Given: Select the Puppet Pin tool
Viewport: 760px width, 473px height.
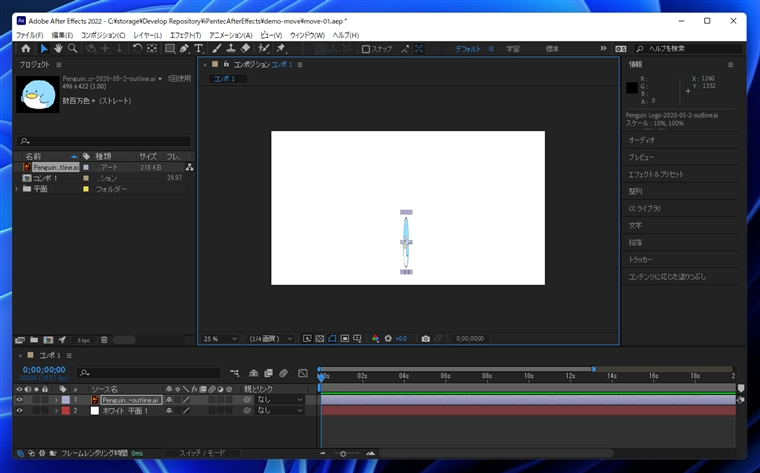Looking at the screenshot, I should coord(280,48).
